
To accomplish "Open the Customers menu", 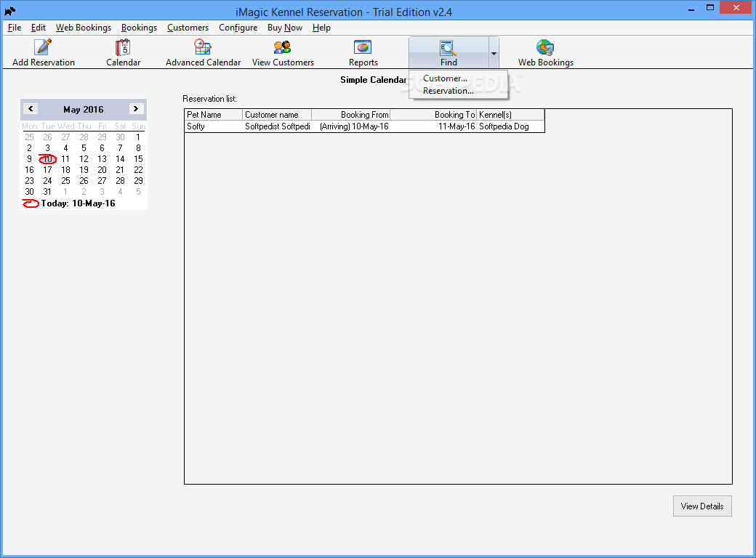I will pyautogui.click(x=188, y=28).
